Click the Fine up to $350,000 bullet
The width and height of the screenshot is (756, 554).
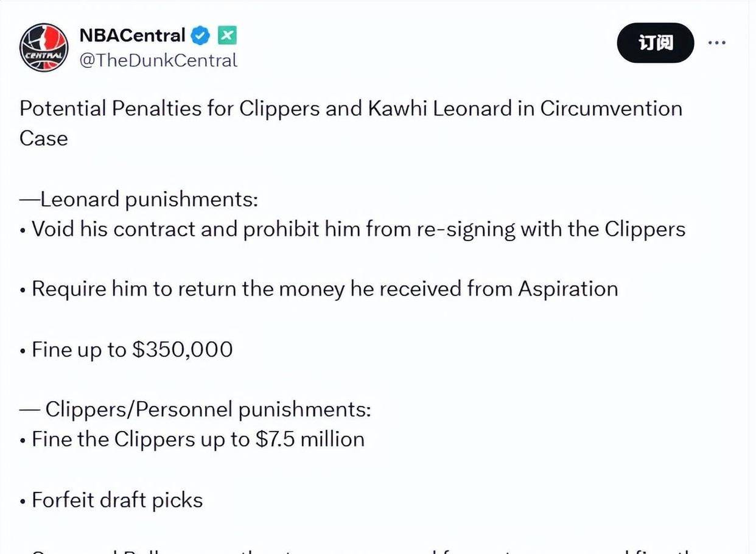(x=126, y=349)
